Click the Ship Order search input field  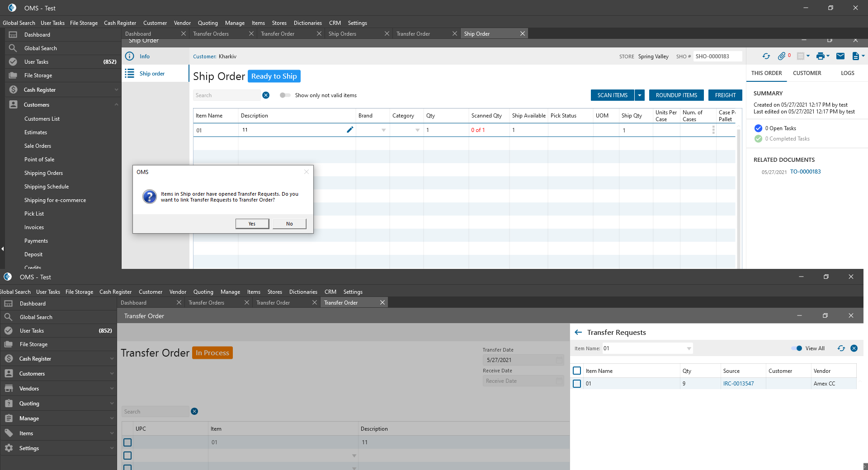227,95
